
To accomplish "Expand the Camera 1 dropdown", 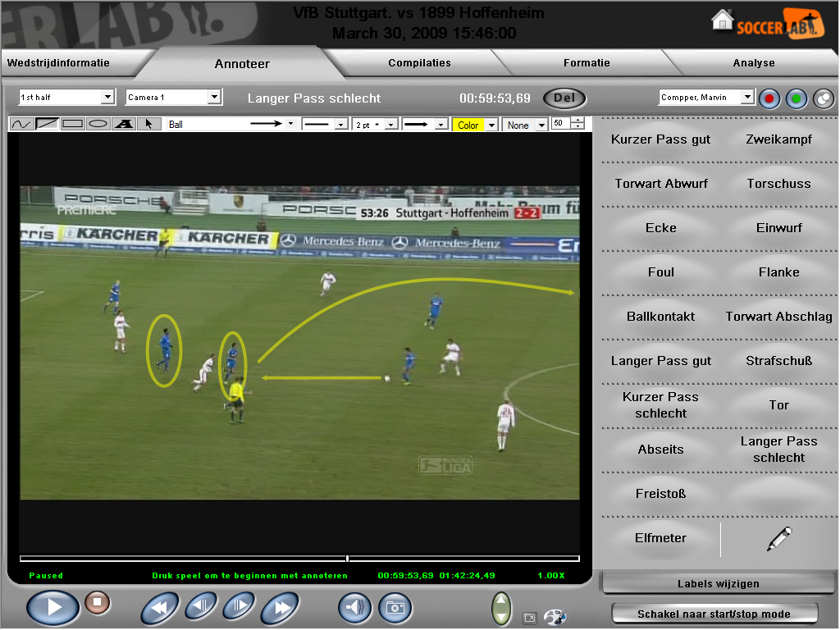I will pos(214,98).
